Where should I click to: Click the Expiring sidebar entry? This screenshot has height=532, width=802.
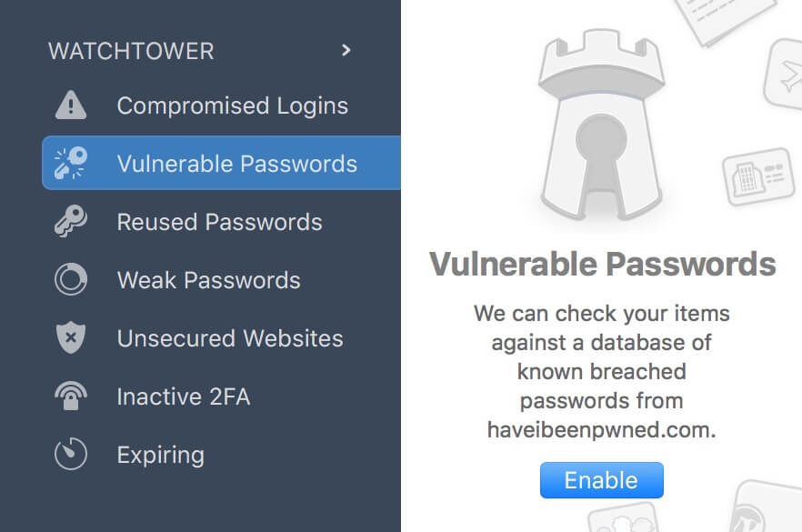pyautogui.click(x=161, y=455)
